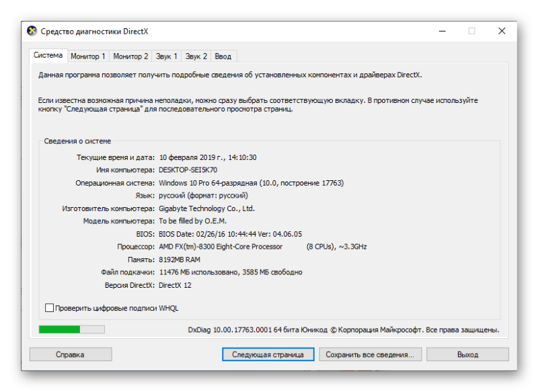Click the 8192MB RAM memory value

pos(180,260)
